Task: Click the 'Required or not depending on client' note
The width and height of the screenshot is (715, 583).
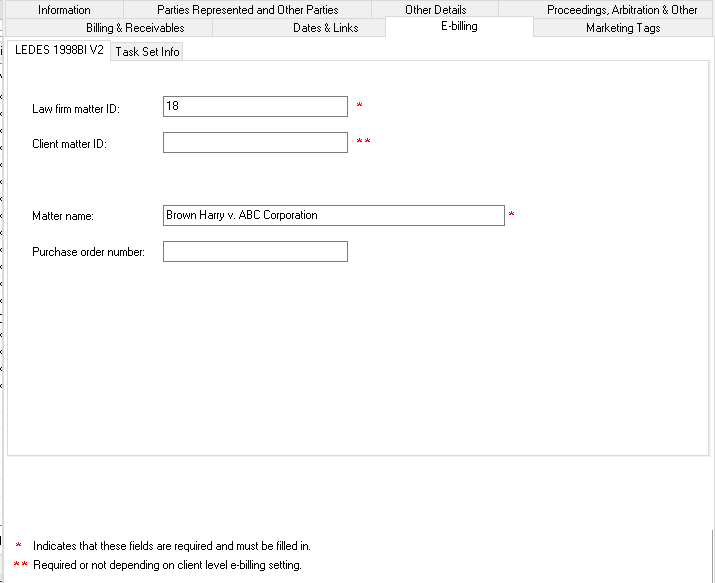Action: [167, 565]
